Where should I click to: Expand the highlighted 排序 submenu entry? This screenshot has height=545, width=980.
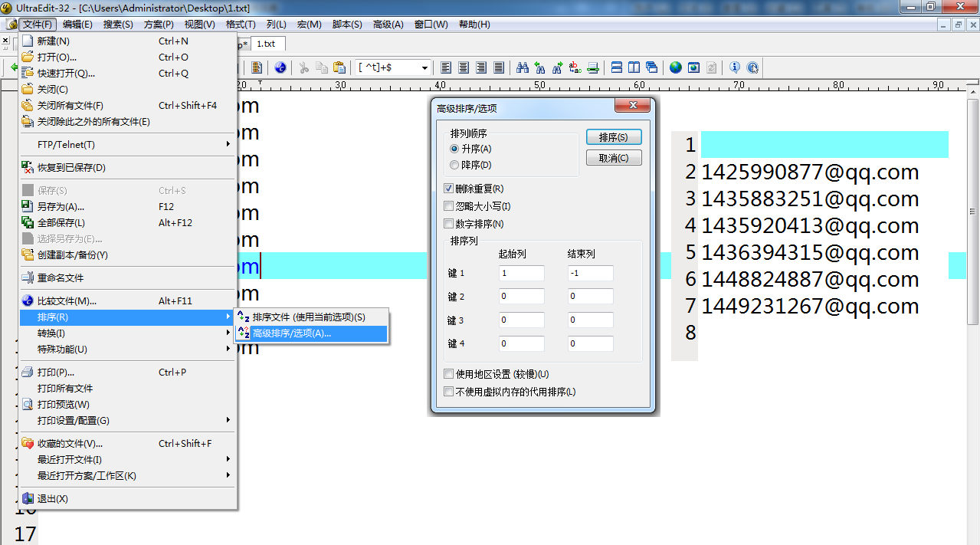pyautogui.click(x=127, y=317)
